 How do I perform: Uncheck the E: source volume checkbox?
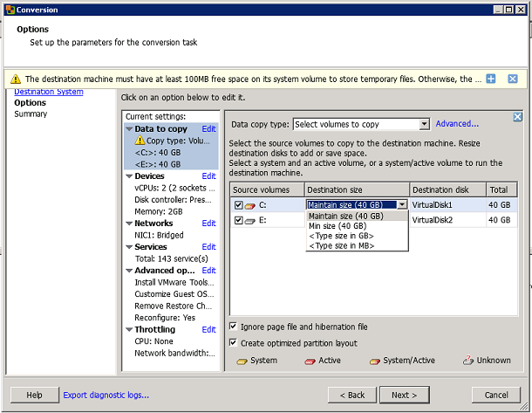238,220
